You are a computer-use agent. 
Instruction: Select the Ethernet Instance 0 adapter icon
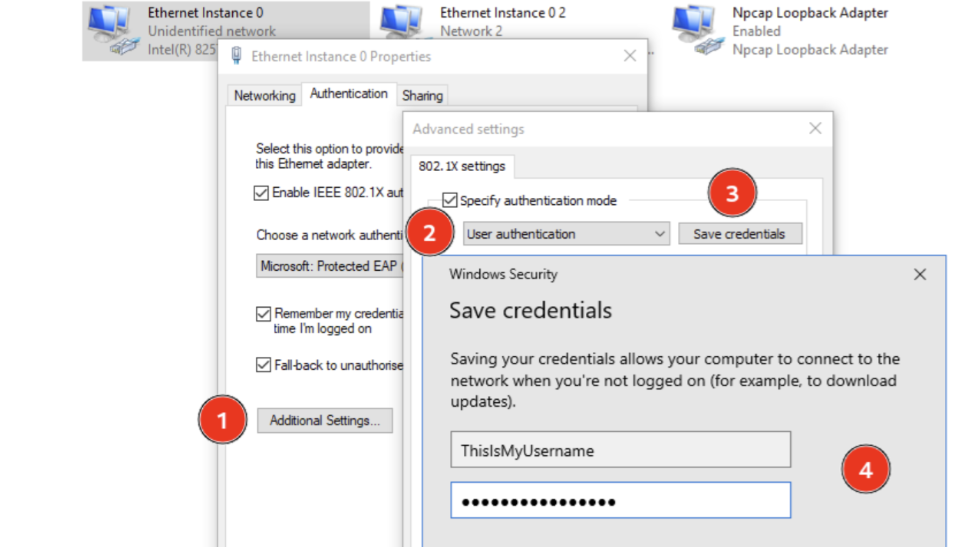112,29
